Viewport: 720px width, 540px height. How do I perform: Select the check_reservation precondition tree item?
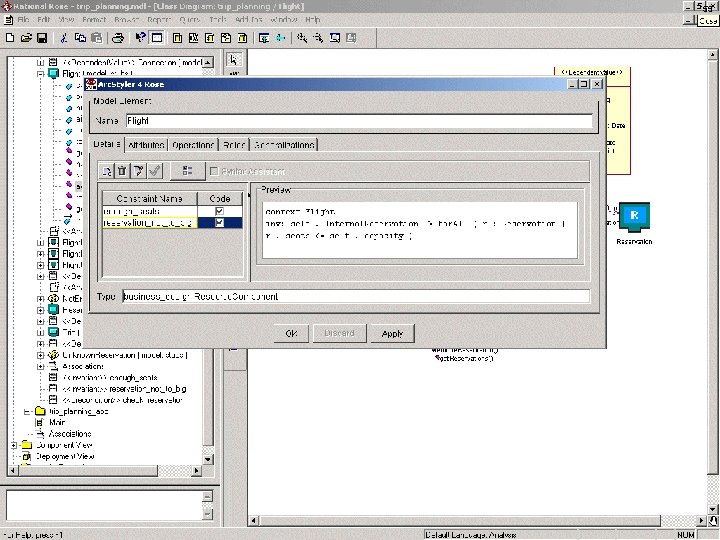point(123,400)
